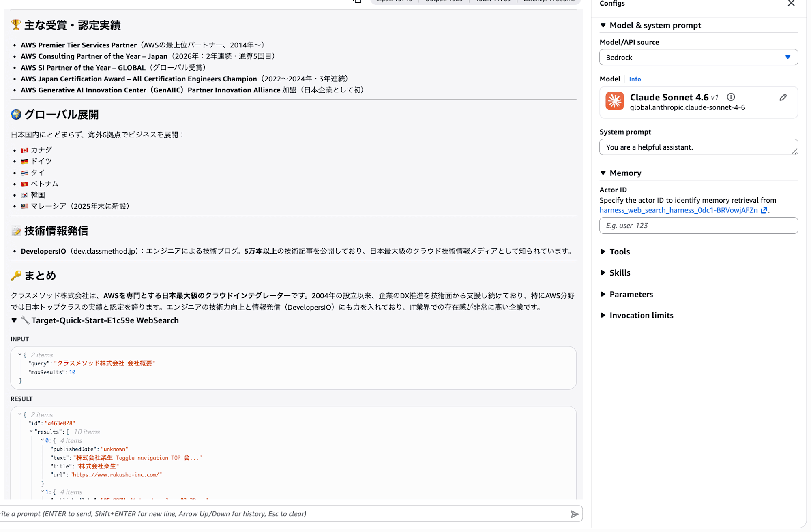Screen dimensions: 811x532
Task: Click into the System prompt text area
Action: (x=698, y=147)
